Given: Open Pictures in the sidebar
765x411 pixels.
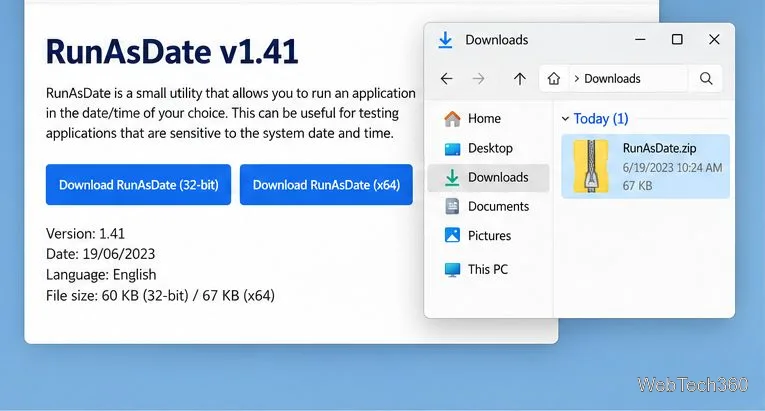Looking at the screenshot, I should 488,236.
